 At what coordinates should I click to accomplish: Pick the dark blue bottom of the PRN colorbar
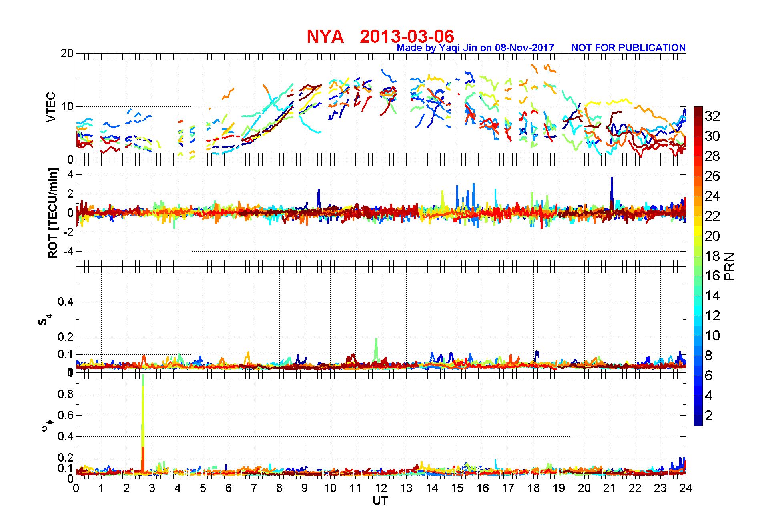(x=698, y=421)
